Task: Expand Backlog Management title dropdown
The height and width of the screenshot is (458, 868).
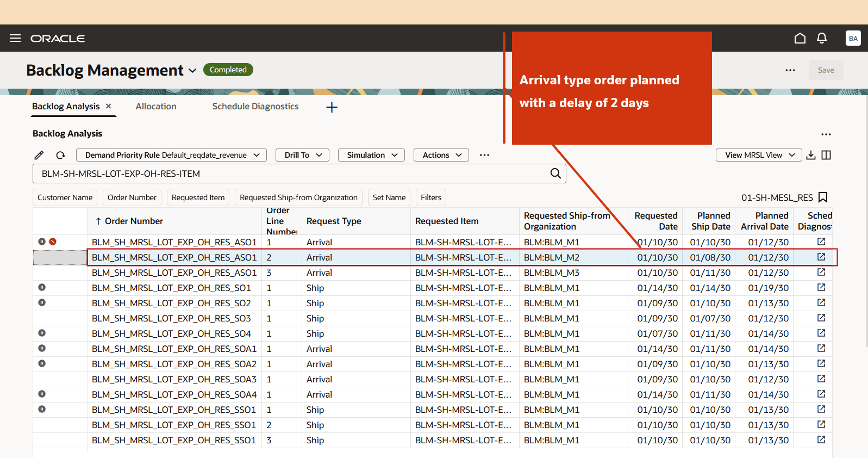Action: click(192, 71)
